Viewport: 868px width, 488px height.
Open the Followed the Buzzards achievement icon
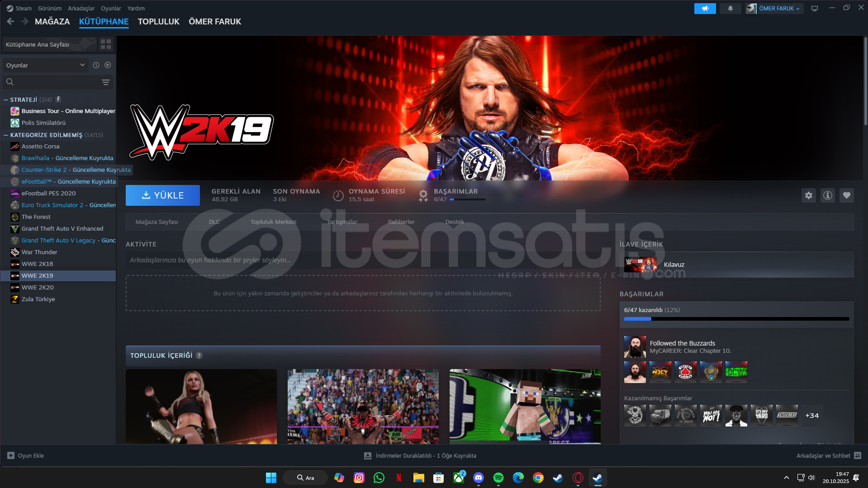(x=635, y=347)
